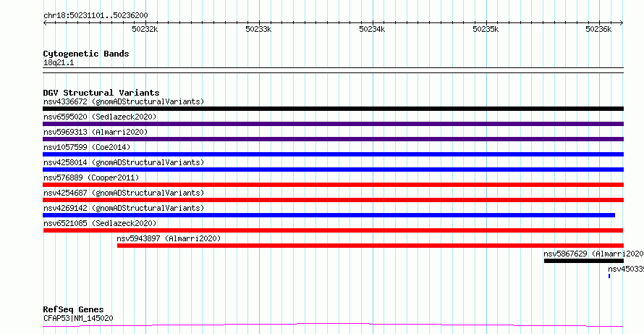
Task: Open the nsv5969313 (Almarri2020) label
Action: tap(96, 132)
